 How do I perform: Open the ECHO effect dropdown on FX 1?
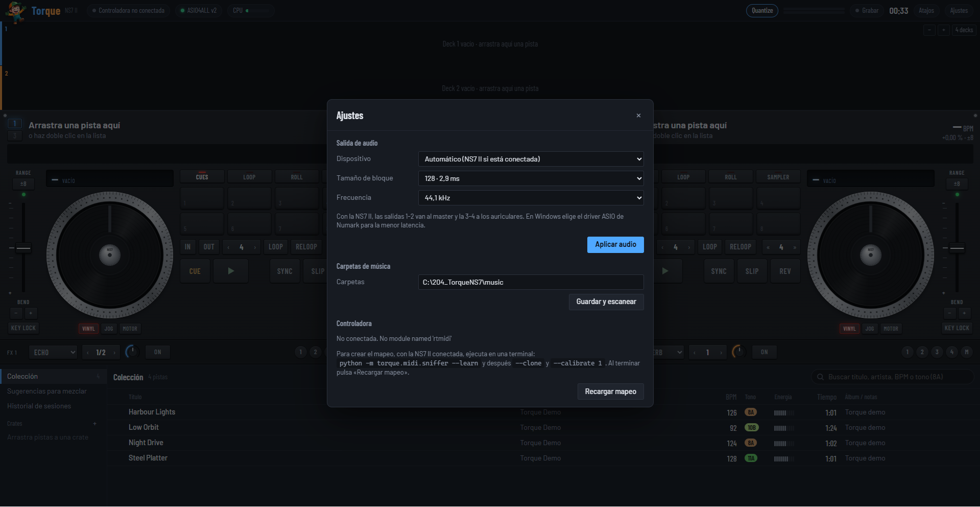click(53, 352)
